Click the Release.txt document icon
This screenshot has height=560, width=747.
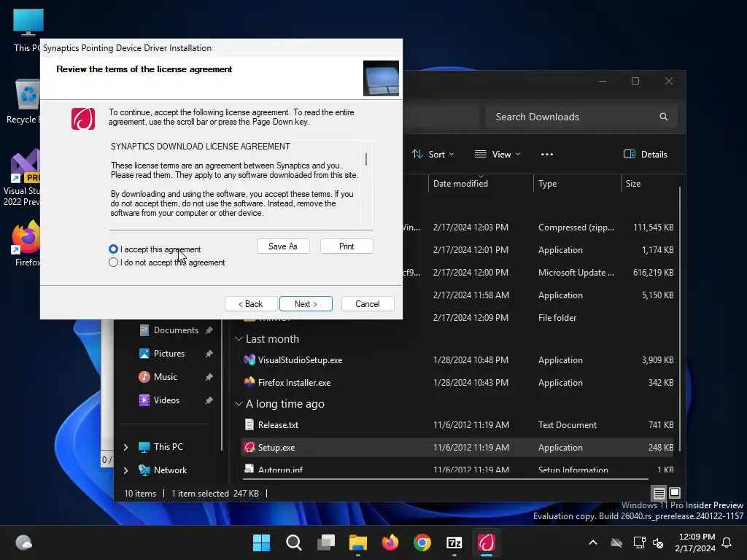click(x=249, y=424)
